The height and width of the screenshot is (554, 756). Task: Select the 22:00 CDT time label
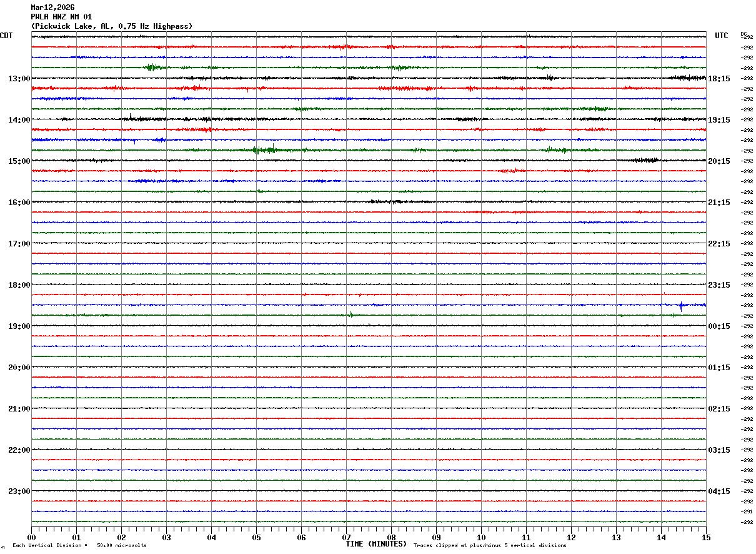point(19,450)
